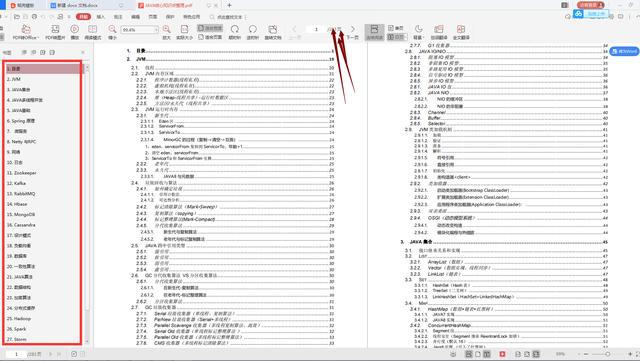Open the PDF to image converter
The image size is (640, 361).
click(55, 32)
